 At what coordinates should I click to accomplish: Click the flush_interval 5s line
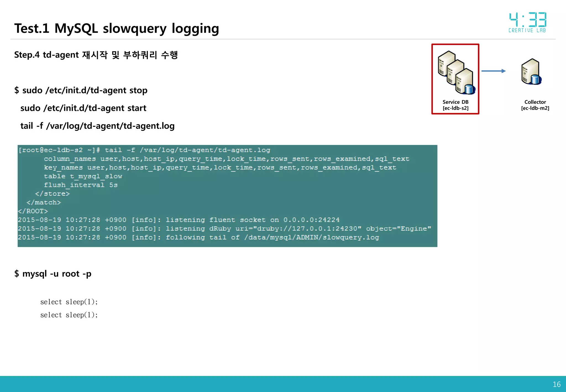point(81,185)
